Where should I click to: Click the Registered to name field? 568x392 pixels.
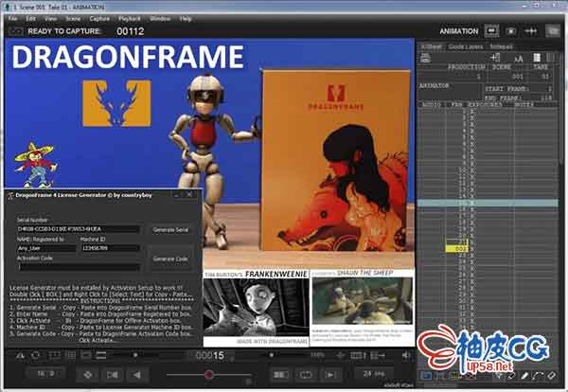coord(46,248)
